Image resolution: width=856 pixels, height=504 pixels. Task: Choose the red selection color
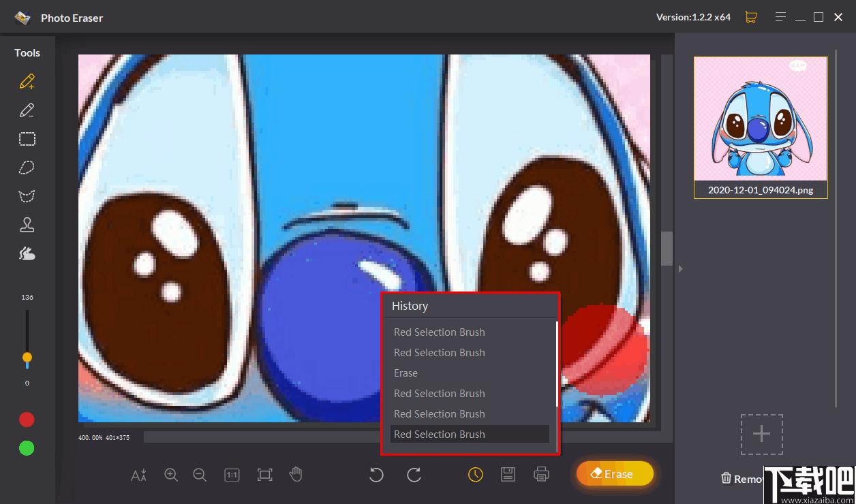tap(27, 420)
